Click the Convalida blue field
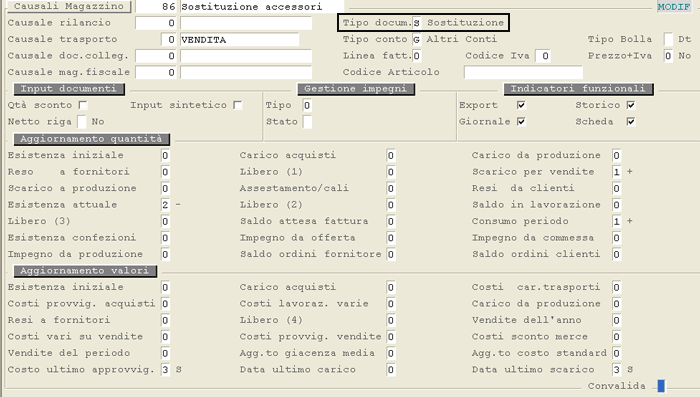 [x=661, y=386]
